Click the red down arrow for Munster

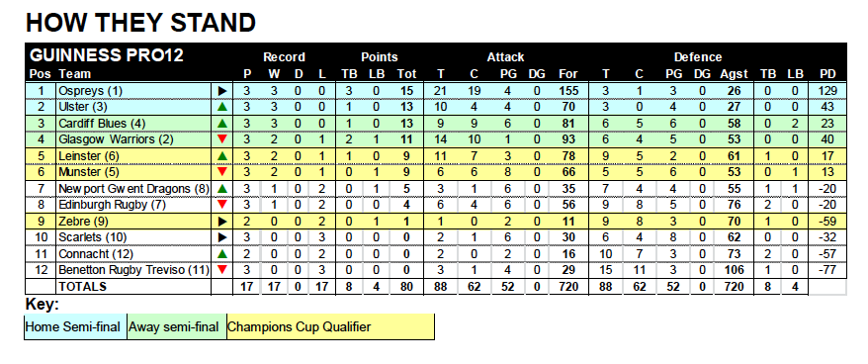222,172
